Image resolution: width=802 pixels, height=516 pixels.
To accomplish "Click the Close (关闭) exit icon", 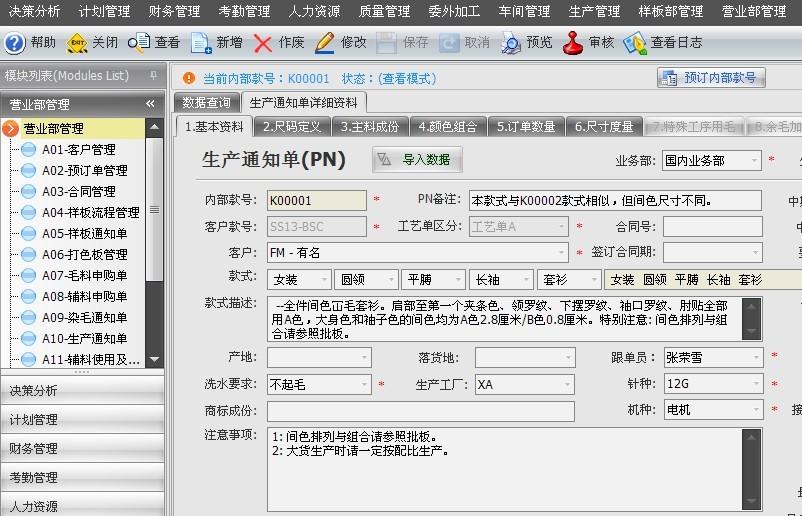I will tap(76, 43).
